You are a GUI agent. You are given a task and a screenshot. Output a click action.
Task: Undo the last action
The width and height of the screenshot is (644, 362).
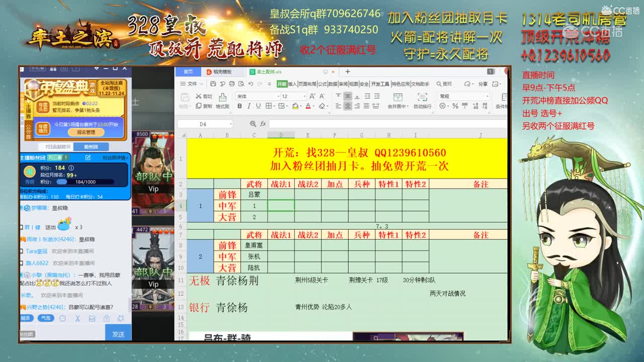click(251, 84)
